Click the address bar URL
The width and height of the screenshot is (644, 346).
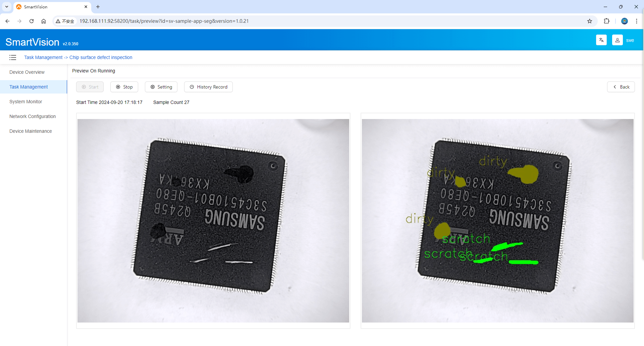[164, 21]
